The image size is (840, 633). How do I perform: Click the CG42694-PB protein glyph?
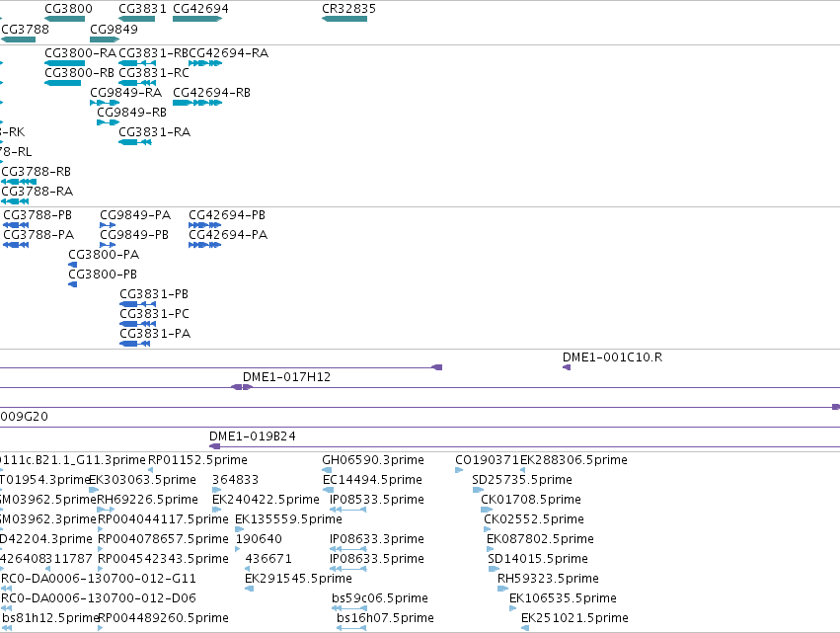pos(204,225)
